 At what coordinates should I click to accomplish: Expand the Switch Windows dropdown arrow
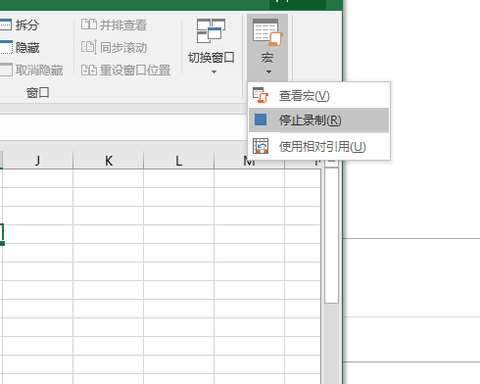pyautogui.click(x=214, y=72)
